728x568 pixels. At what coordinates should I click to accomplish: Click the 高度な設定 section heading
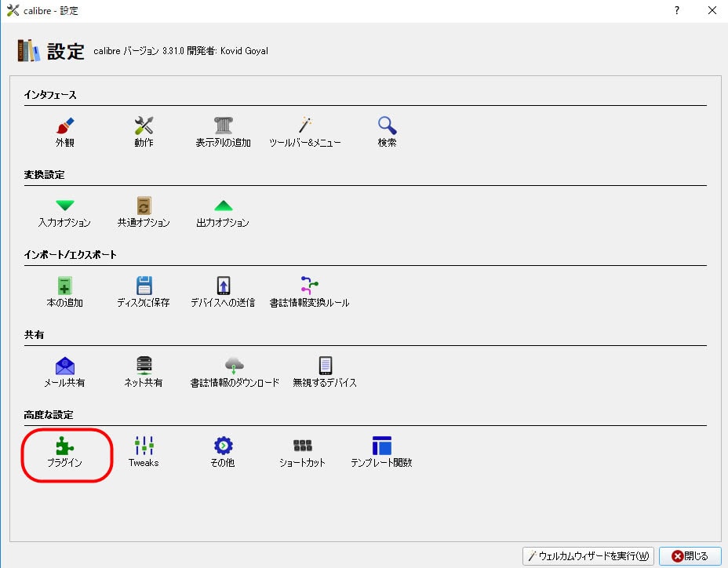(x=49, y=415)
